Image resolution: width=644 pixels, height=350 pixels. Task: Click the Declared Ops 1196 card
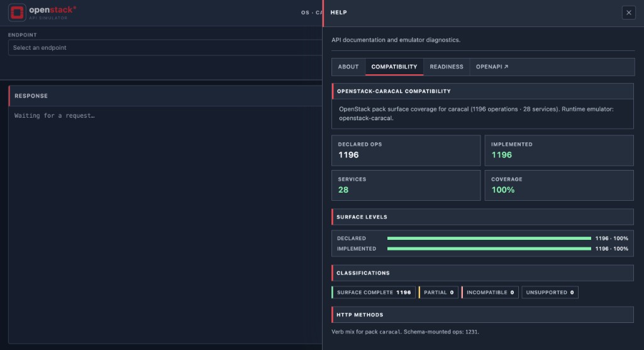(x=406, y=150)
